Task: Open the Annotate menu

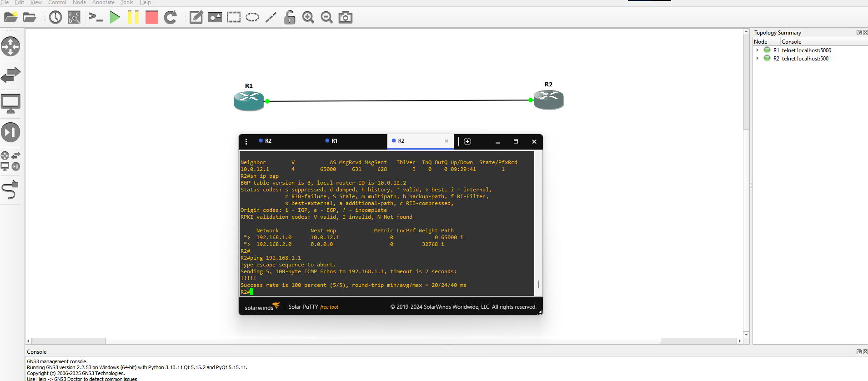Action: tap(103, 2)
